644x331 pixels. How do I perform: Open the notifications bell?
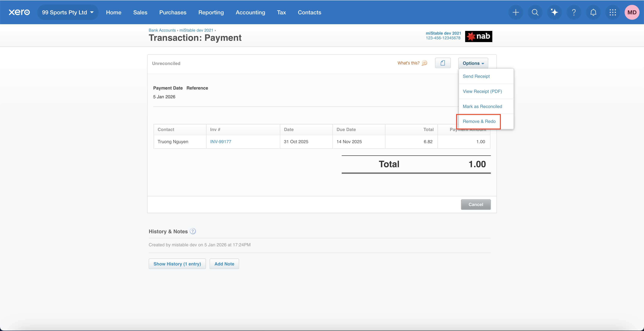593,12
